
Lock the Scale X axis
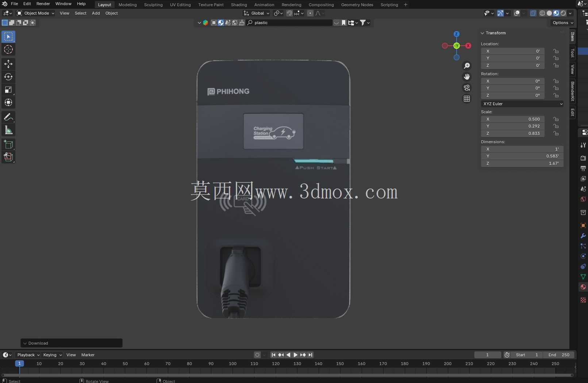556,119
